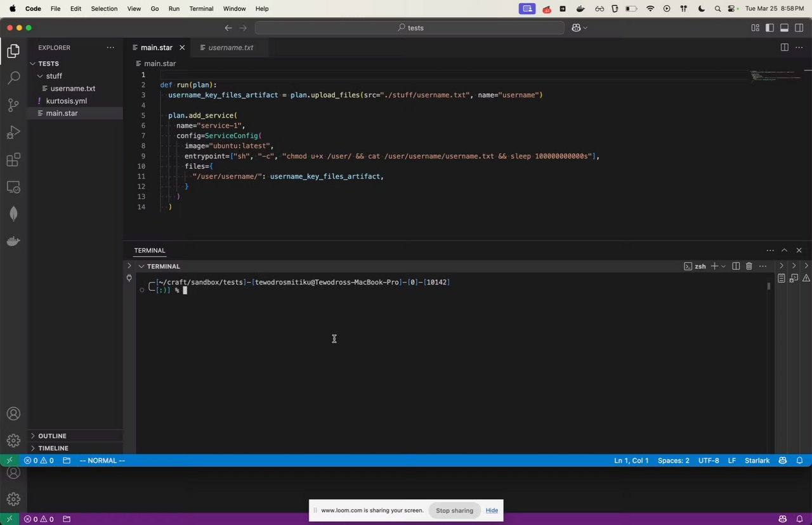This screenshot has width=812, height=525.
Task: Change the encoding from UTF-8
Action: click(x=709, y=460)
